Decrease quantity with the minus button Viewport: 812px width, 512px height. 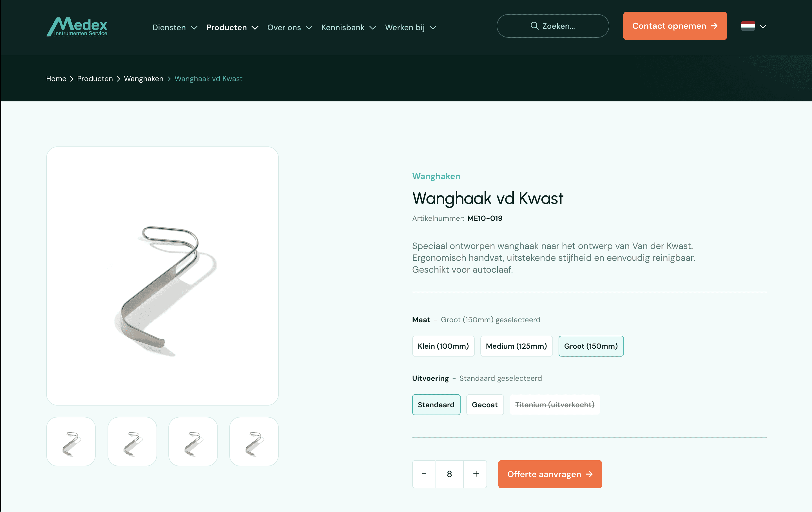[x=424, y=474]
